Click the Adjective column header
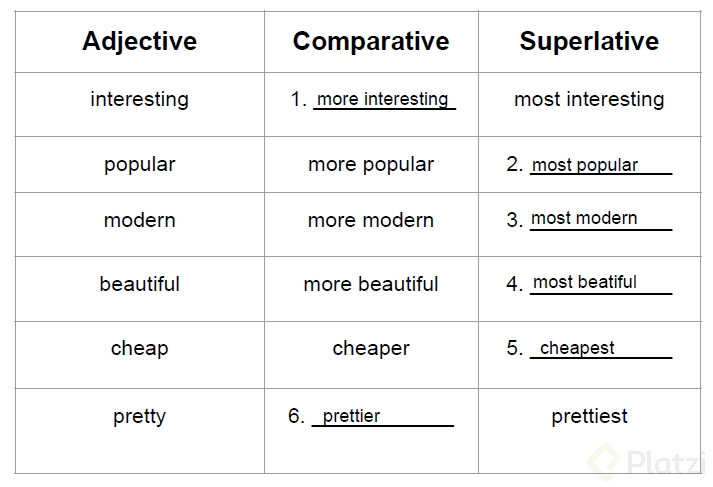 [x=139, y=41]
